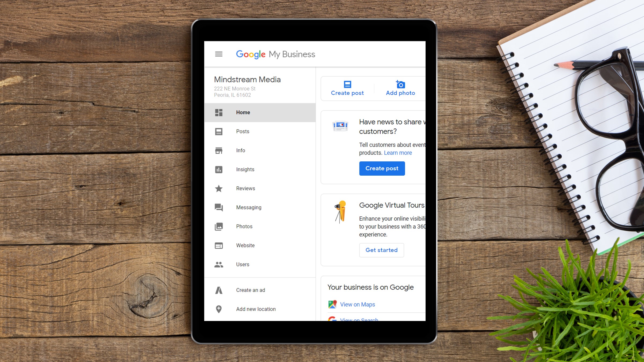Select the Messaging chat icon
The image size is (644, 362).
point(218,207)
